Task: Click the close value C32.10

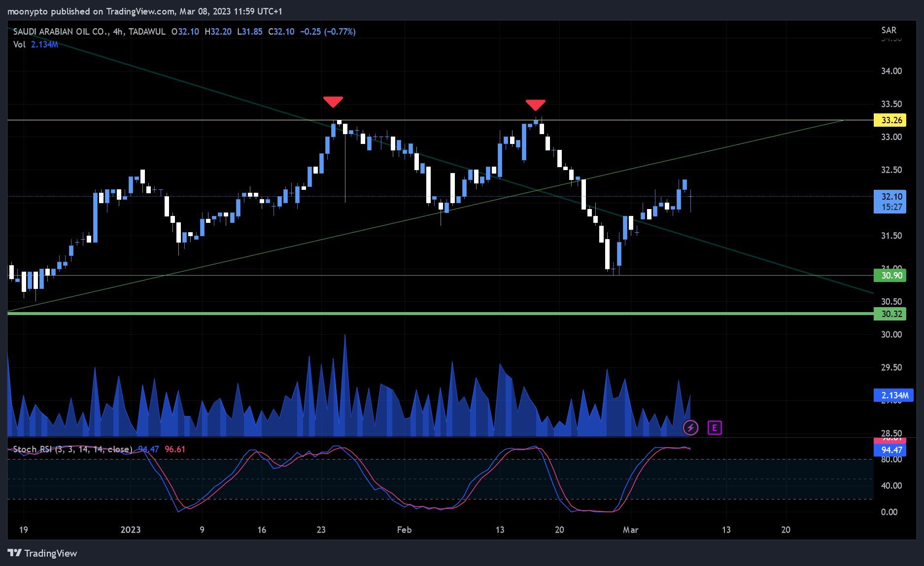Action: point(281,32)
